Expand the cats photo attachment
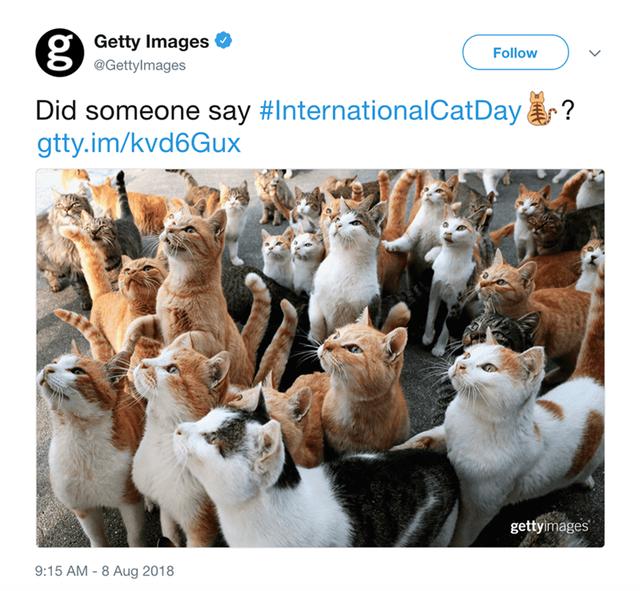Image resolution: width=640 pixels, height=591 pixels. [320, 358]
